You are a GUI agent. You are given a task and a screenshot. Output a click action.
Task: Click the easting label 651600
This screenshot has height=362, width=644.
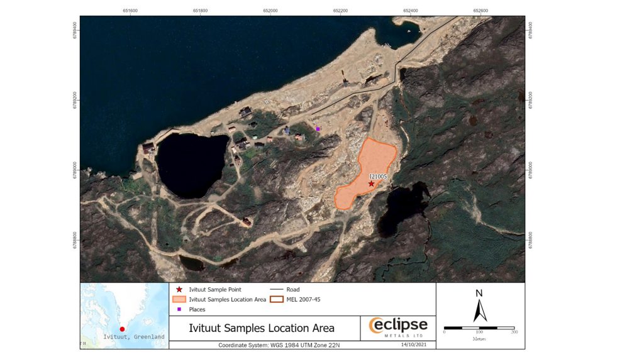pyautogui.click(x=130, y=11)
